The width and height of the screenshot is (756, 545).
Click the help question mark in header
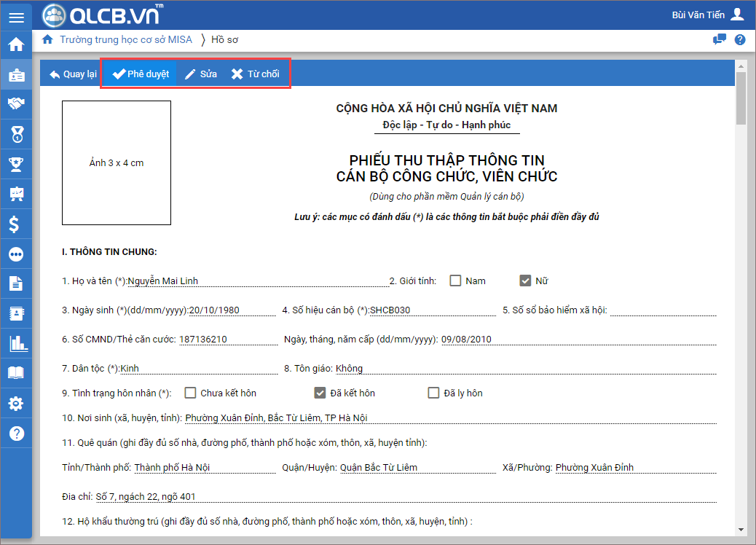click(x=740, y=39)
